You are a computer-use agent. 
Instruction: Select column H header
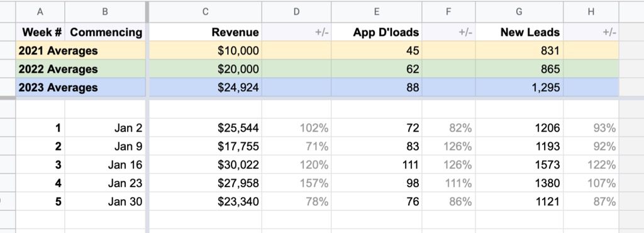[x=591, y=12]
